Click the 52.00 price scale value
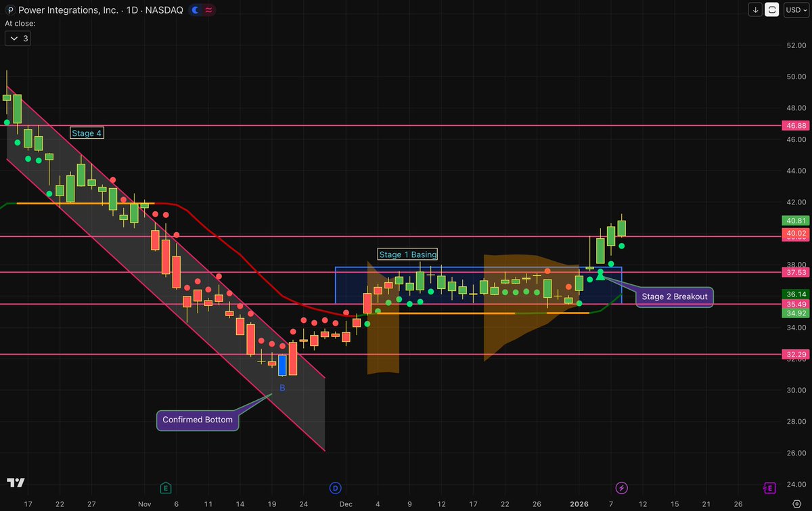This screenshot has height=511, width=812. (x=795, y=45)
